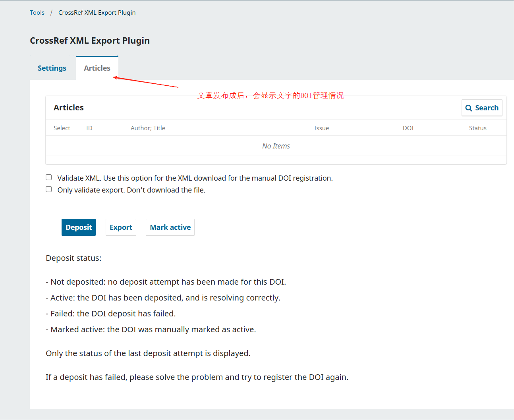This screenshot has height=420, width=514.
Task: Click the Select column header
Action: 62,128
